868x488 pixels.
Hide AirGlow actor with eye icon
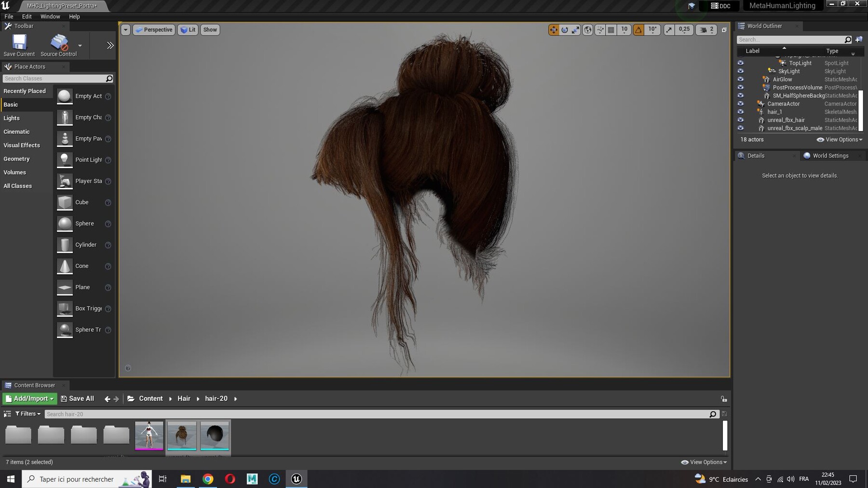(741, 79)
